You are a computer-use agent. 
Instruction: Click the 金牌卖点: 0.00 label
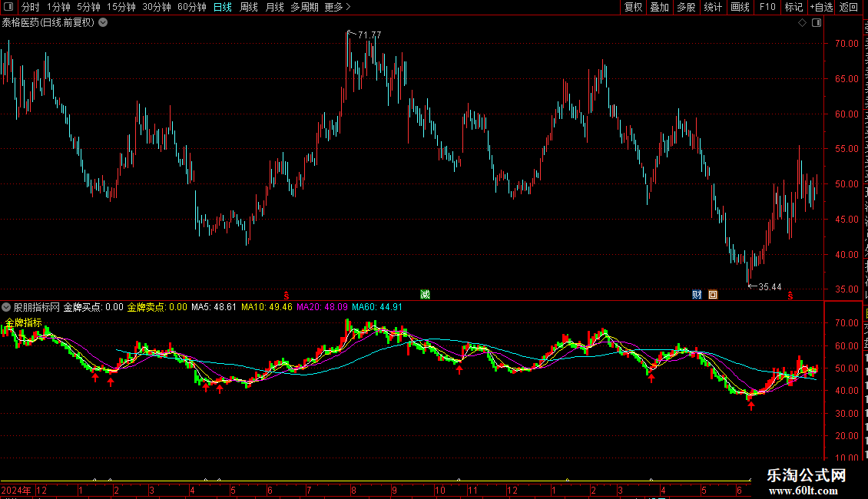tap(157, 307)
